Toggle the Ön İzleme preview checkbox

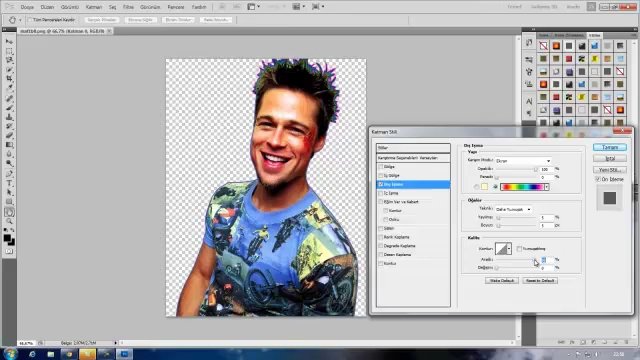598,179
